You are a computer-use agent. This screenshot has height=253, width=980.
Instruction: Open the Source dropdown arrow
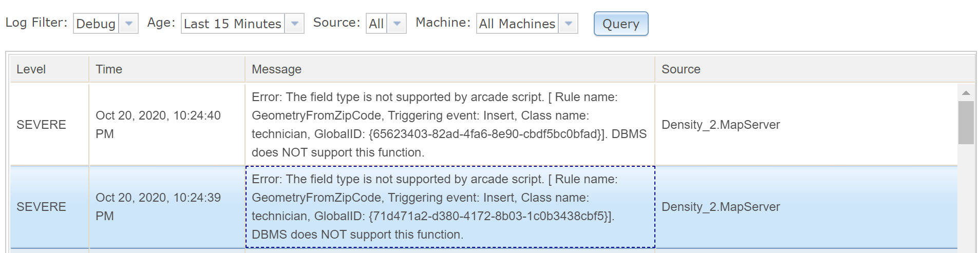[397, 24]
